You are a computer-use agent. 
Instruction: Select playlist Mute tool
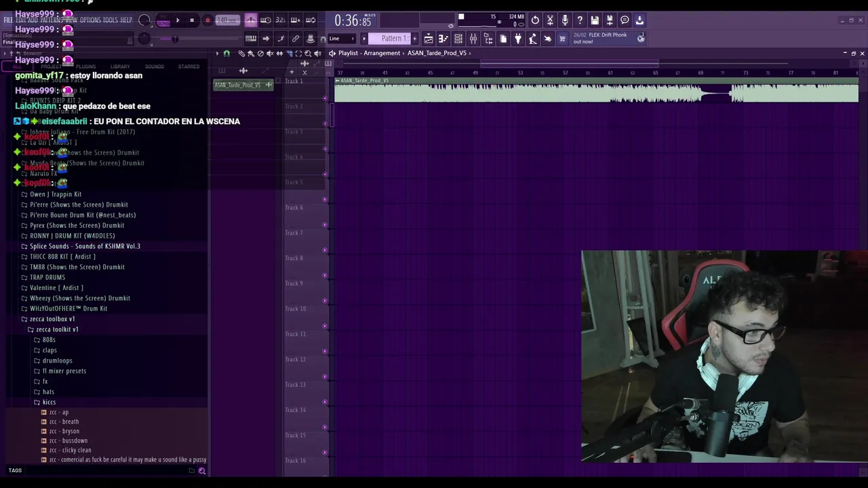coord(270,54)
